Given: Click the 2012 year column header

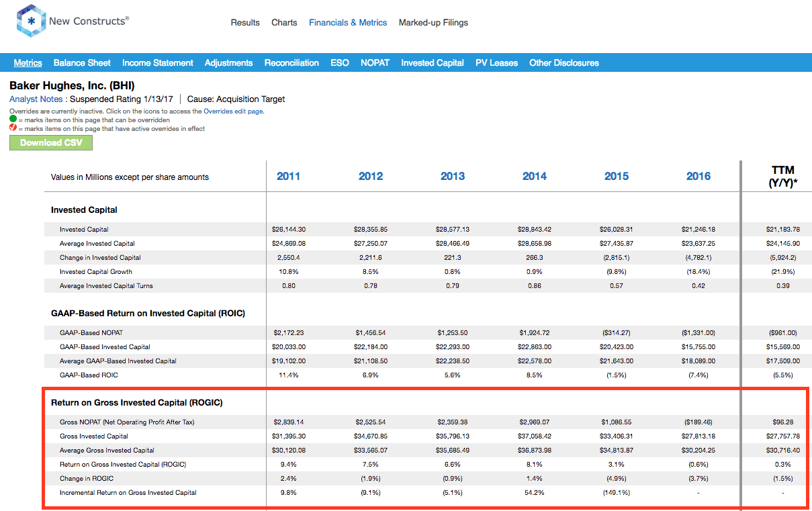Looking at the screenshot, I should (371, 176).
